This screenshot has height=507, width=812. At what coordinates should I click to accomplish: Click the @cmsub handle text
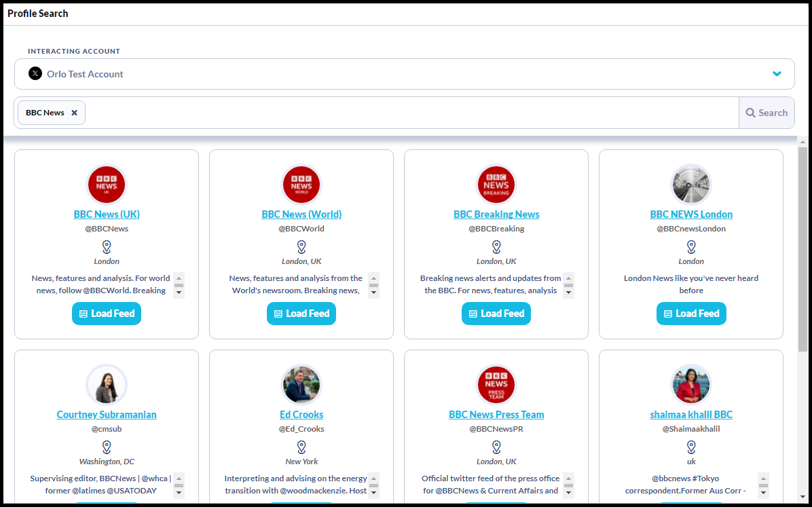click(x=107, y=430)
